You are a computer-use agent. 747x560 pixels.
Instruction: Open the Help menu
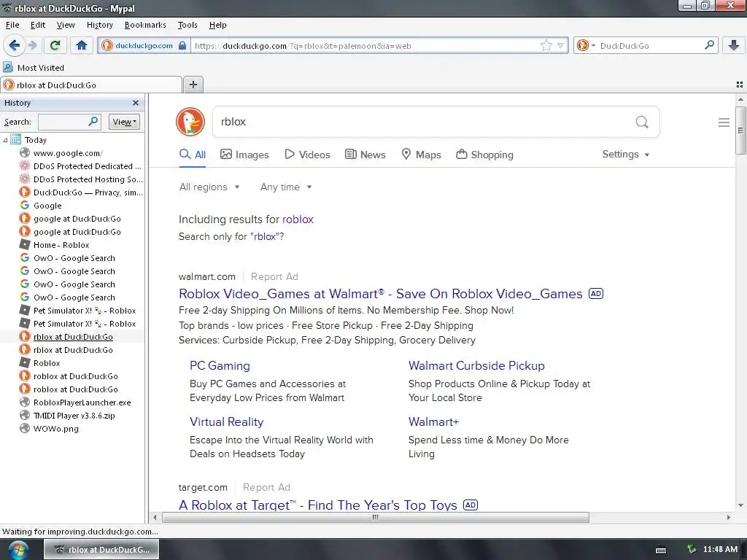point(217,25)
